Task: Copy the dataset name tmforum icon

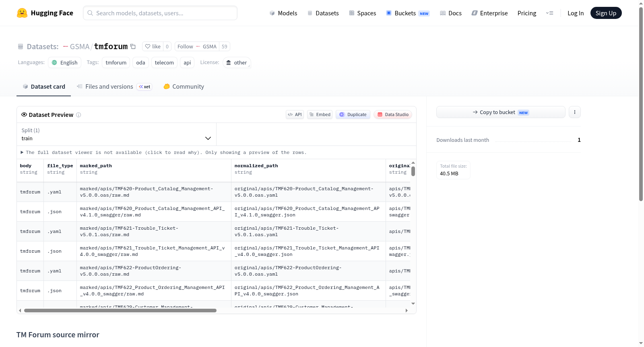Action: pos(133,46)
